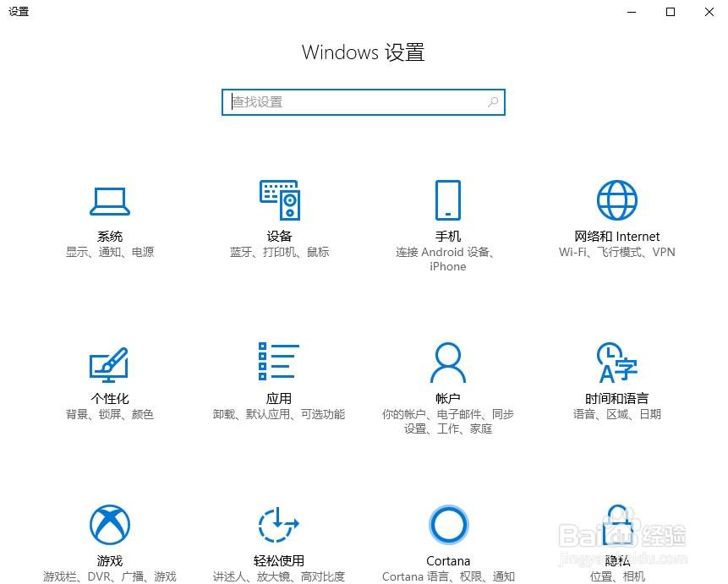Viewport: 728px width, 584px height.
Task: Open the 轻松使用 settings icon
Action: click(279, 524)
